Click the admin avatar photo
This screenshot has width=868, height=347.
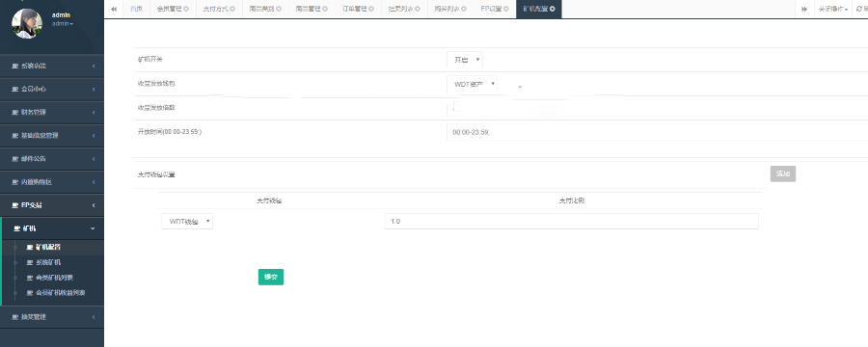(x=27, y=23)
